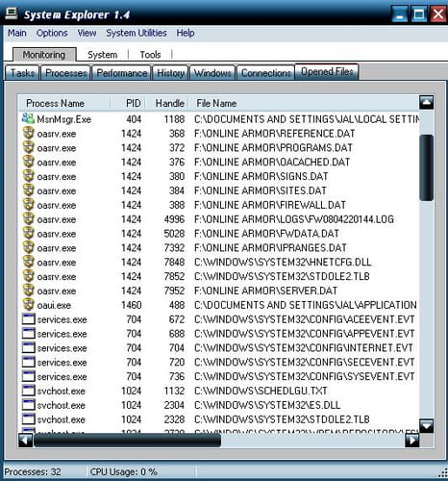Click the svchost.exe icon for ES.DLL row
This screenshot has width=448, height=481.
[28, 405]
